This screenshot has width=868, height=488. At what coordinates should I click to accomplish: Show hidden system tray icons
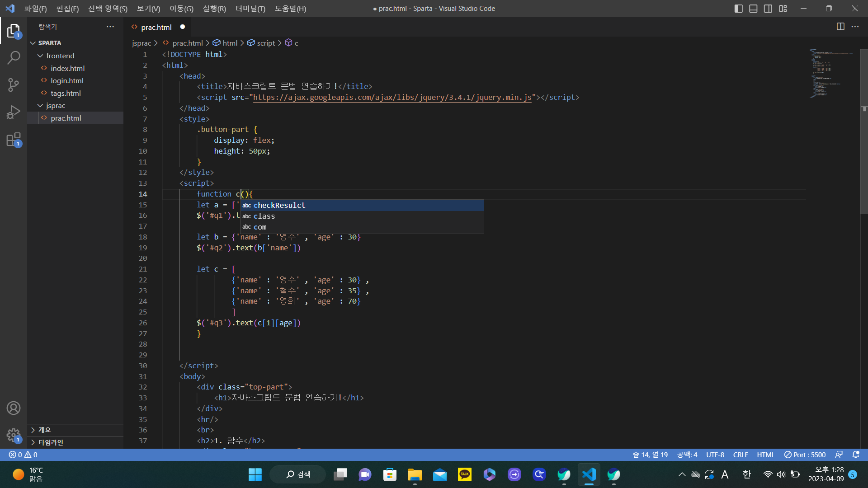click(682, 474)
